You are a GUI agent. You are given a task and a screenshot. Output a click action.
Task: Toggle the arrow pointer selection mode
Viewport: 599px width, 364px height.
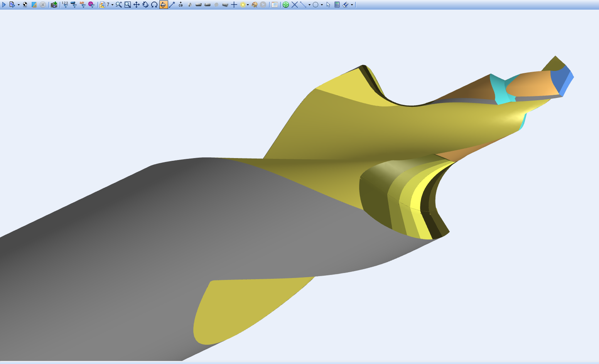pos(328,5)
